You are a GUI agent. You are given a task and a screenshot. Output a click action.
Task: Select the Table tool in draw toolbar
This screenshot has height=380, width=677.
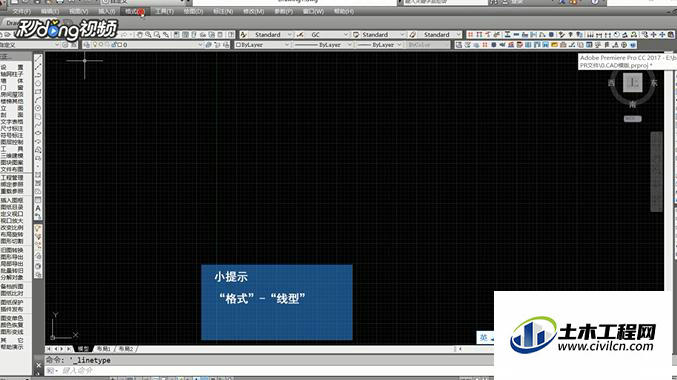[x=38, y=200]
